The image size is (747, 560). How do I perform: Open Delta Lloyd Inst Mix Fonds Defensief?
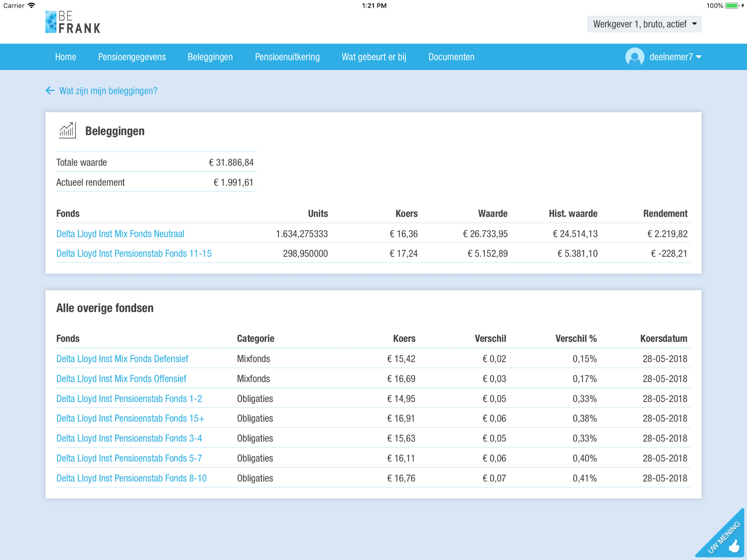pos(122,359)
